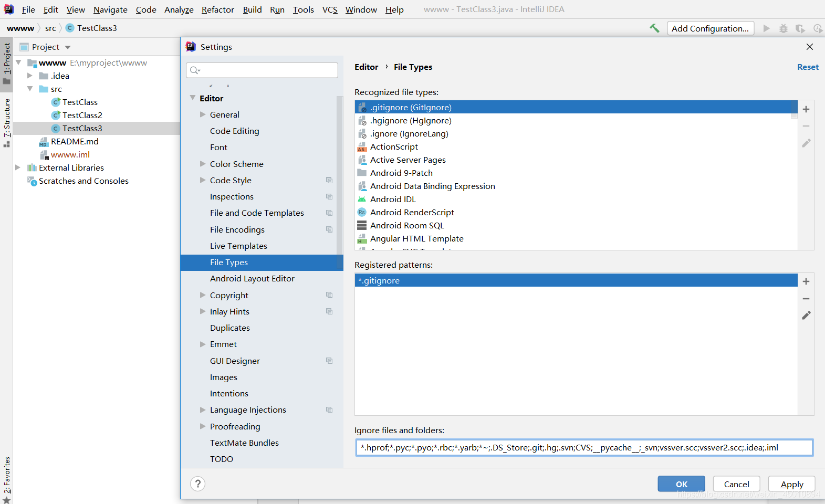Click the TestClass3 class icon in breadcrumb
The image size is (825, 504).
70,28
